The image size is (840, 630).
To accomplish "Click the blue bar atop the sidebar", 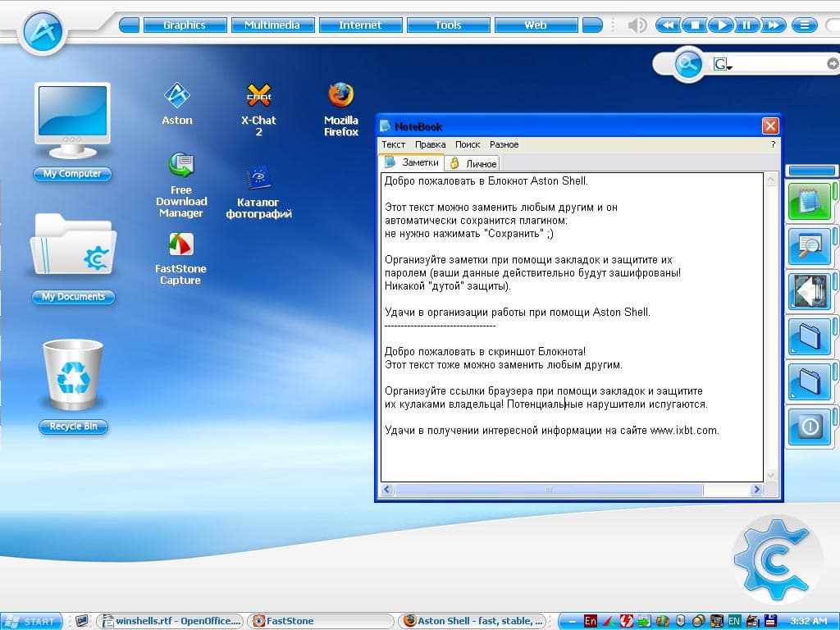I will tap(811, 171).
